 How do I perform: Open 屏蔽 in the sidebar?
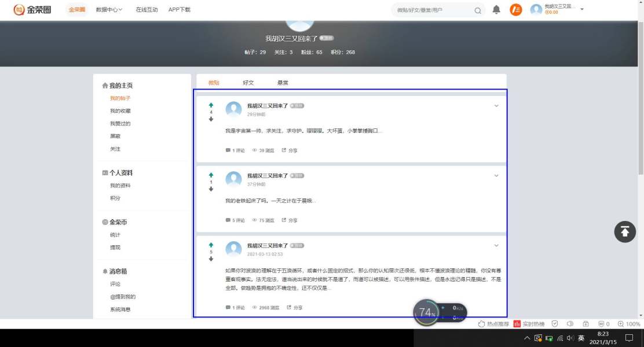[x=115, y=136]
